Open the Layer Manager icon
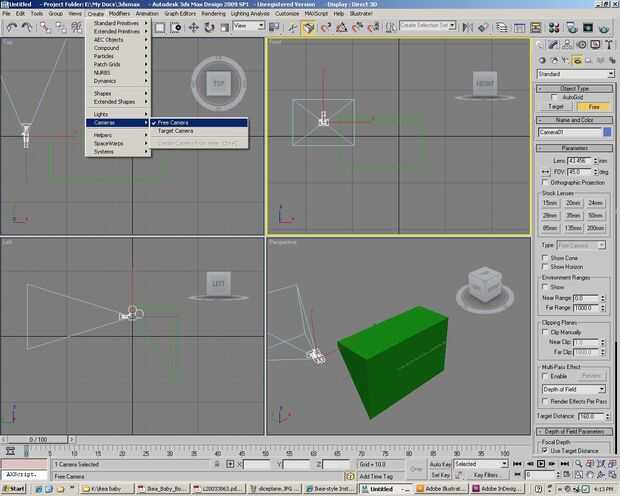Viewport: 620px width, 496px height. (x=502, y=27)
